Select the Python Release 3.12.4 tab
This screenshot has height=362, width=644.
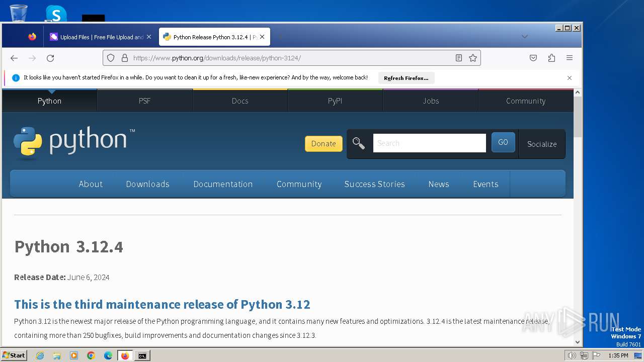pyautogui.click(x=214, y=37)
